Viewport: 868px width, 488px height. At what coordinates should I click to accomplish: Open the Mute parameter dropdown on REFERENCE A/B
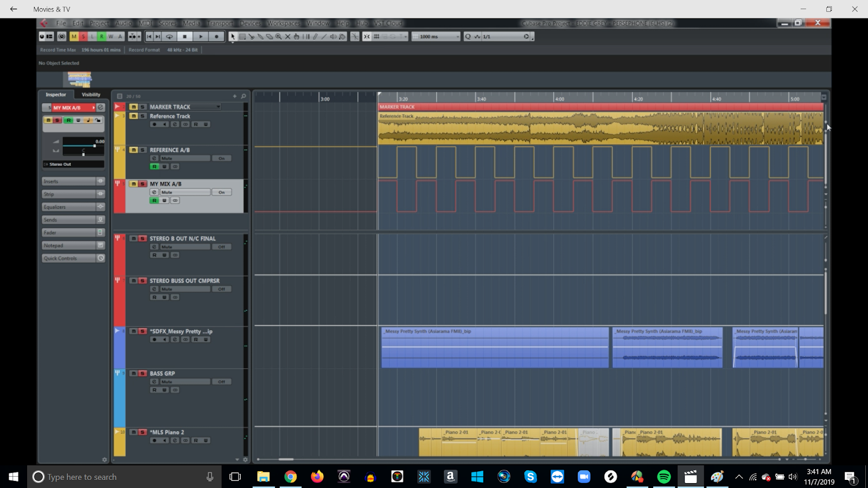184,158
